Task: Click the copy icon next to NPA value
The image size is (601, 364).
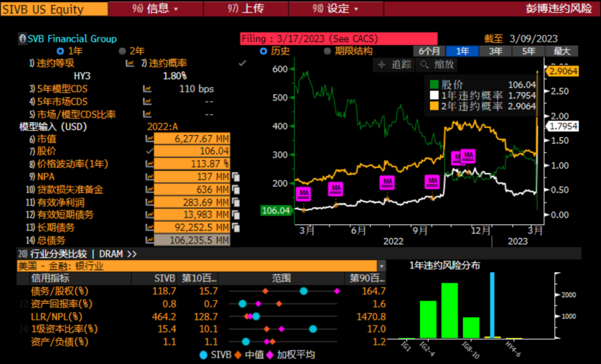Action: [x=235, y=176]
